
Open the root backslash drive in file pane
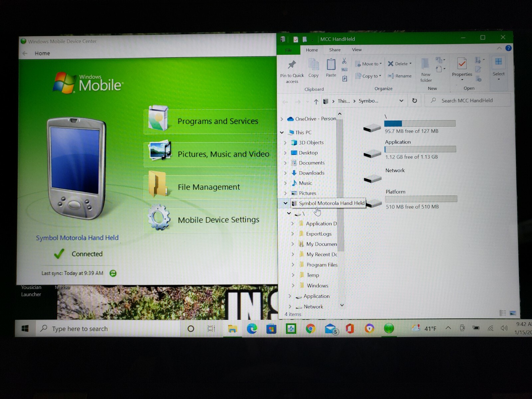[372, 128]
